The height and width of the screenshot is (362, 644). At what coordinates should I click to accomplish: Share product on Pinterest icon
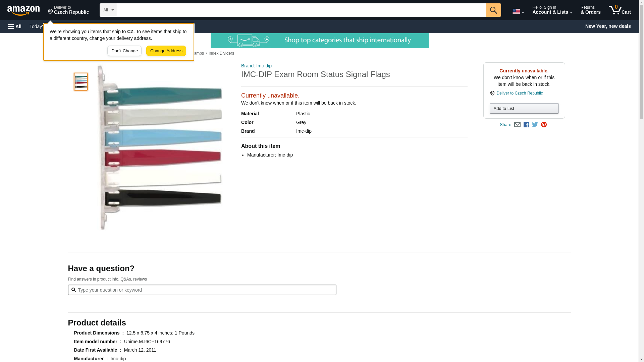[x=544, y=125]
